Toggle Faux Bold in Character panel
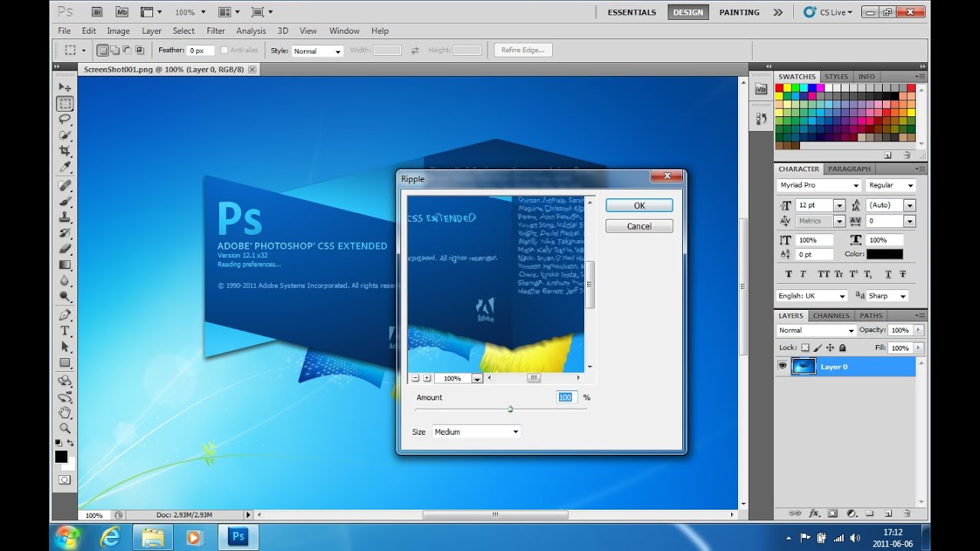This screenshot has width=980, height=551. pyautogui.click(x=789, y=274)
